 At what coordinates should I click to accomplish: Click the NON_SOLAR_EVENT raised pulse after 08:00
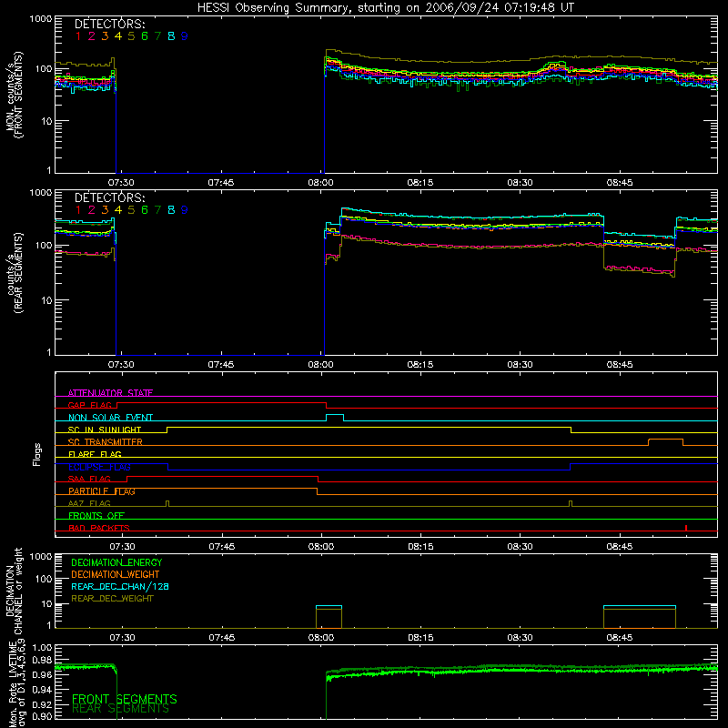(x=335, y=418)
